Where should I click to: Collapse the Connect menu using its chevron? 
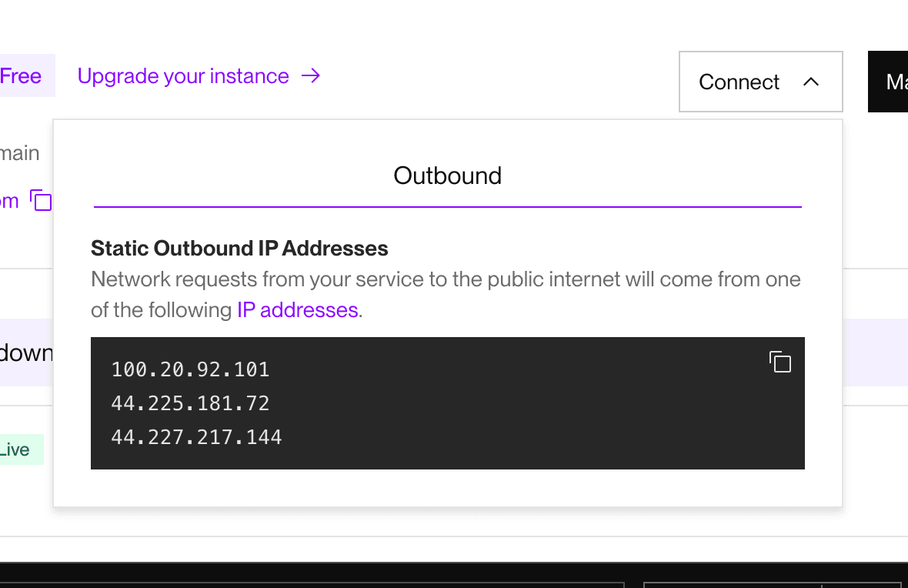point(811,82)
